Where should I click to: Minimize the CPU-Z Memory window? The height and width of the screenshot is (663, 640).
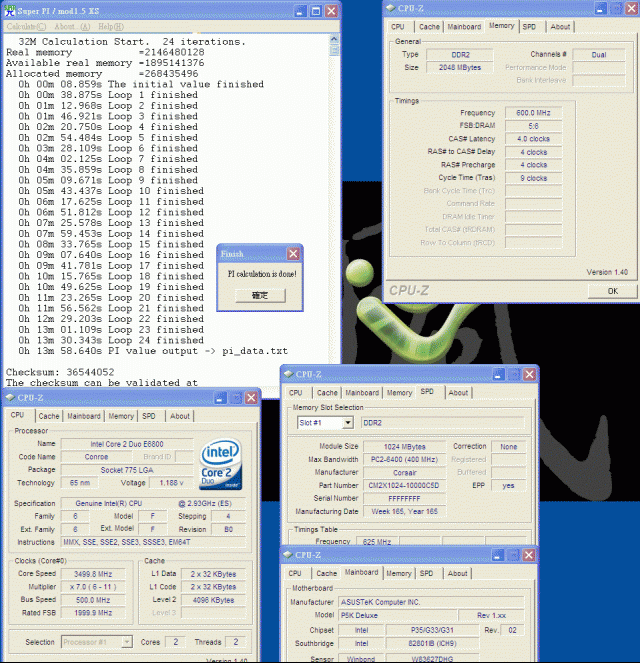[601, 8]
